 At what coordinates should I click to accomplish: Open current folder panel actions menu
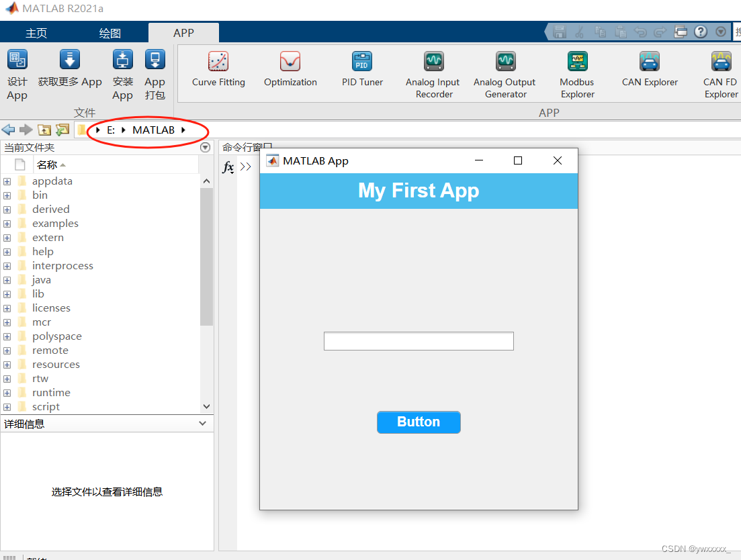[205, 147]
